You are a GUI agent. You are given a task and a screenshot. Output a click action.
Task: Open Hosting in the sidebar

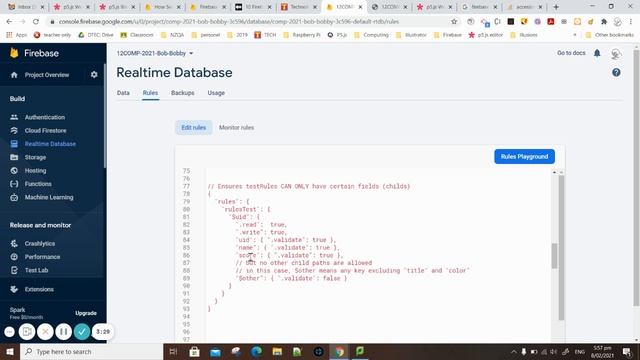point(35,171)
